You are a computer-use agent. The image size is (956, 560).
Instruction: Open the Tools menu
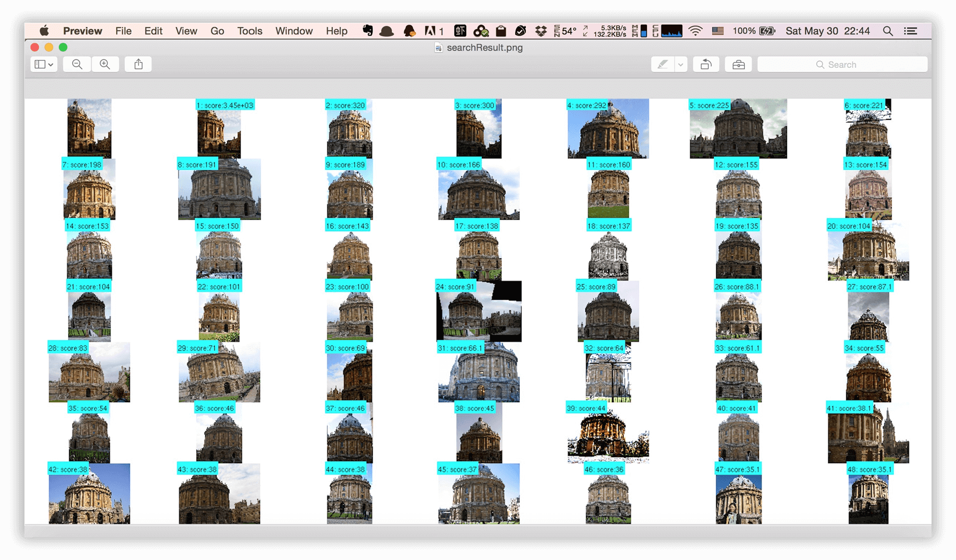(249, 31)
